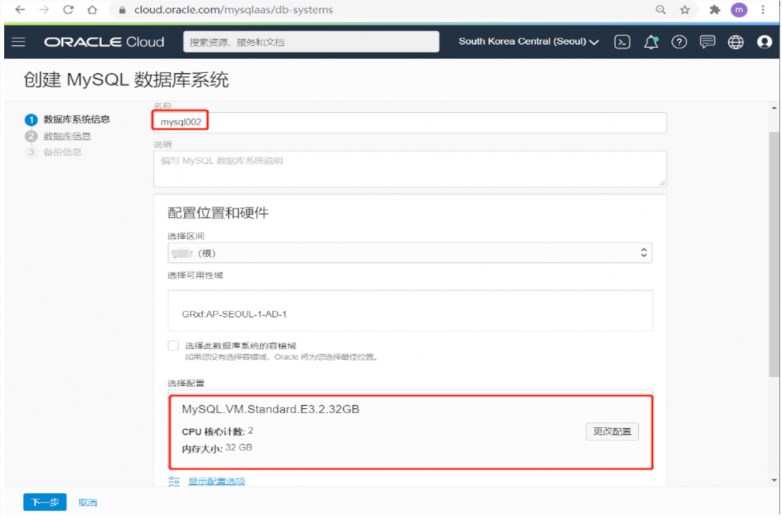Viewport: 782px width, 520px height.
Task: Click the 更改配置 button
Action: [612, 431]
